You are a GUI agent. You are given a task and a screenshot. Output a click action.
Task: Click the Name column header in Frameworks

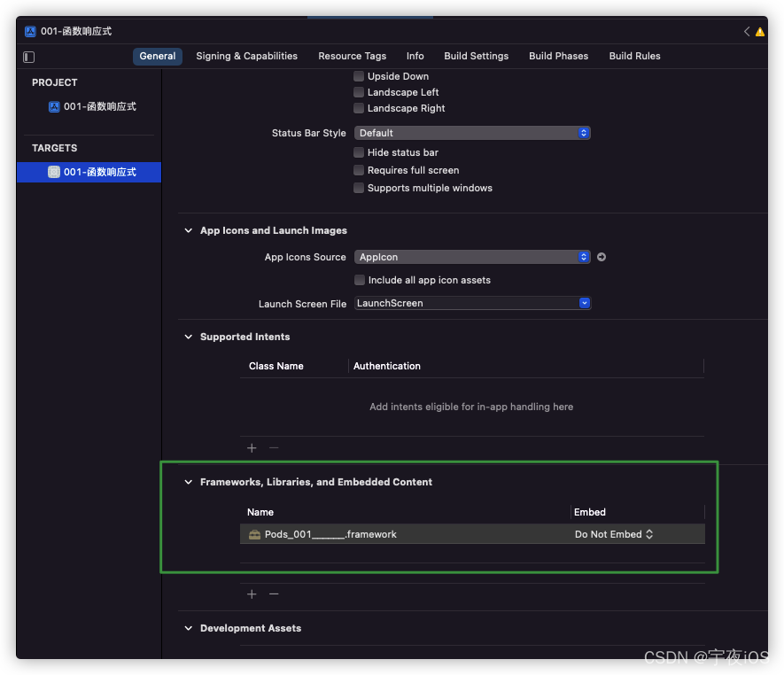pos(260,513)
